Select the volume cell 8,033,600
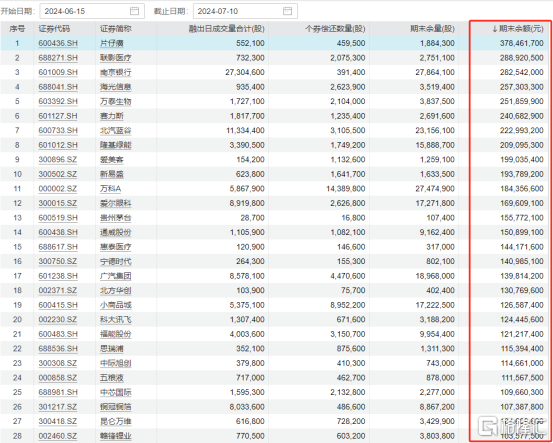This screenshot has width=553, height=443. [x=247, y=407]
